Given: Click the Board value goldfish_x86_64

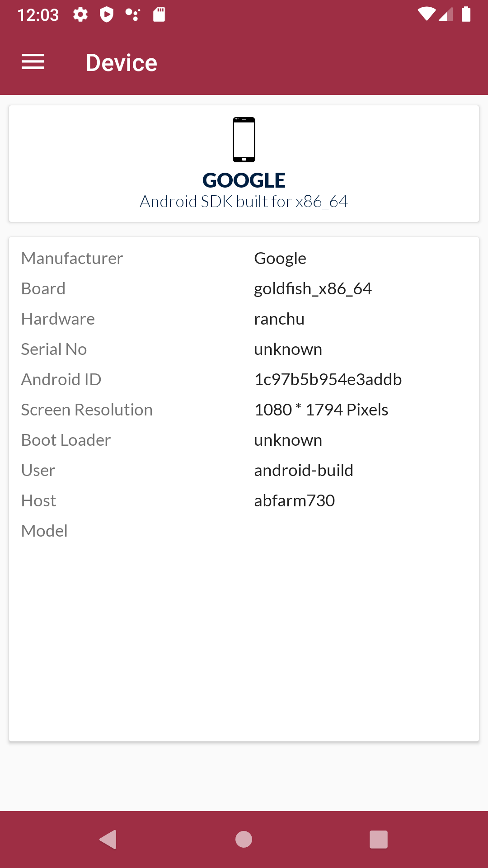Looking at the screenshot, I should 313,288.
